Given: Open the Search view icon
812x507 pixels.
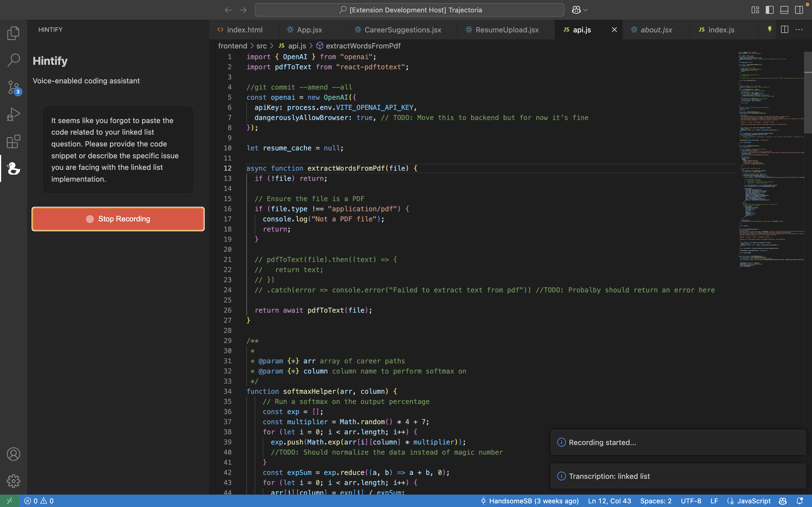Looking at the screenshot, I should (x=14, y=60).
